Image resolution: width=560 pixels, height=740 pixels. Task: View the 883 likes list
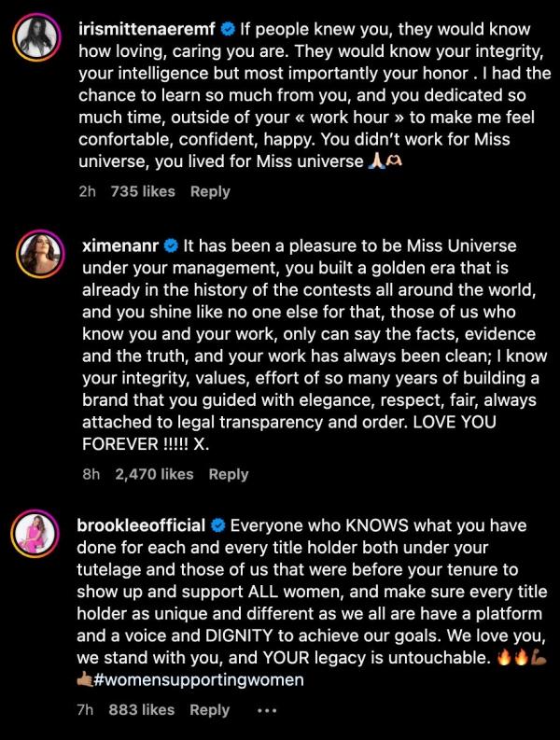click(141, 710)
